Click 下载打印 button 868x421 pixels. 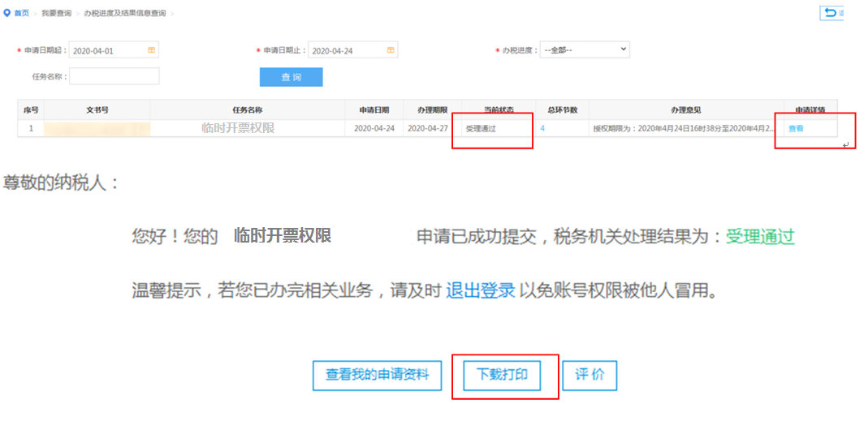pyautogui.click(x=502, y=376)
